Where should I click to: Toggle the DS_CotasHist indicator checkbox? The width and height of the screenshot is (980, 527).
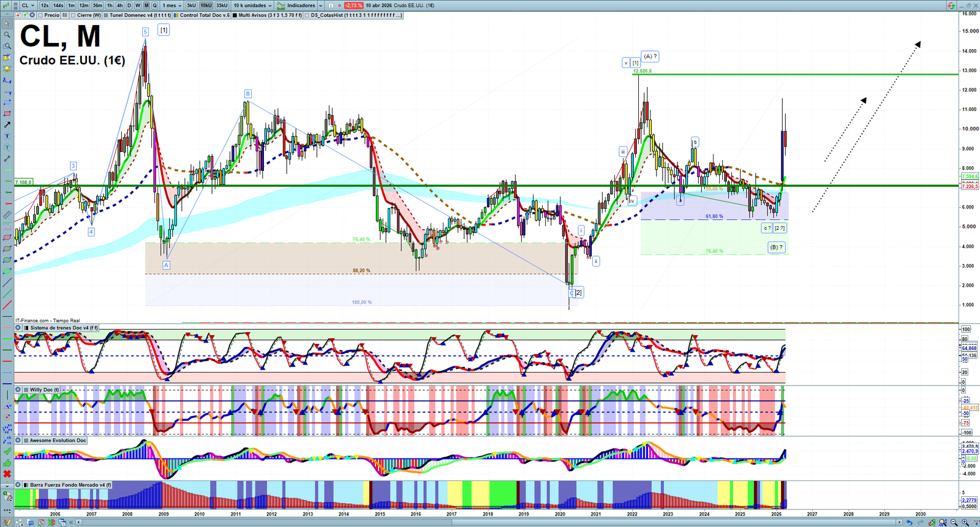[307, 15]
